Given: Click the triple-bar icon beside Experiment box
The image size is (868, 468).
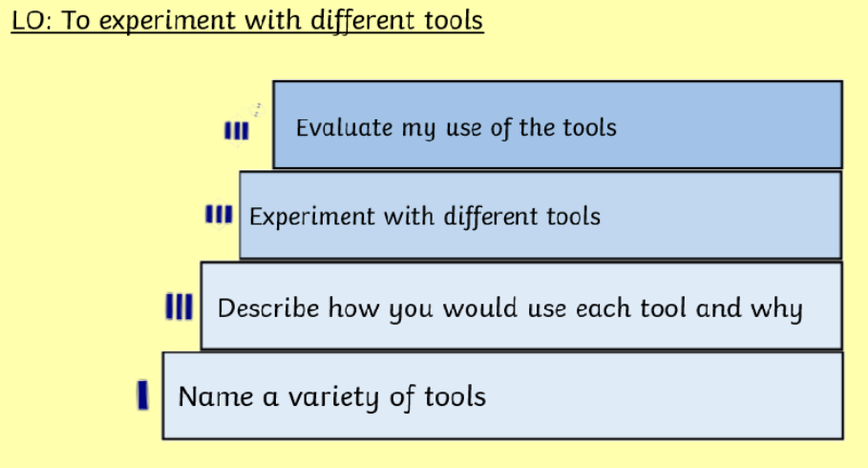Looking at the screenshot, I should tap(219, 214).
